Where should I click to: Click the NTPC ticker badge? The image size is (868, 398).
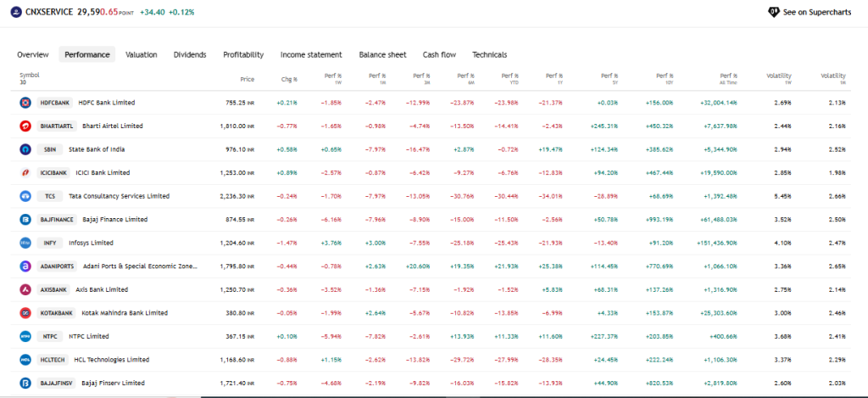click(50, 336)
